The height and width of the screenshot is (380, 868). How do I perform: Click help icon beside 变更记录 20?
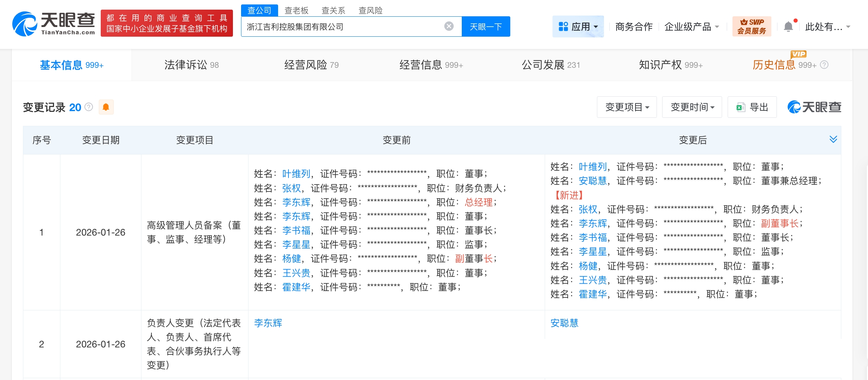pyautogui.click(x=89, y=107)
